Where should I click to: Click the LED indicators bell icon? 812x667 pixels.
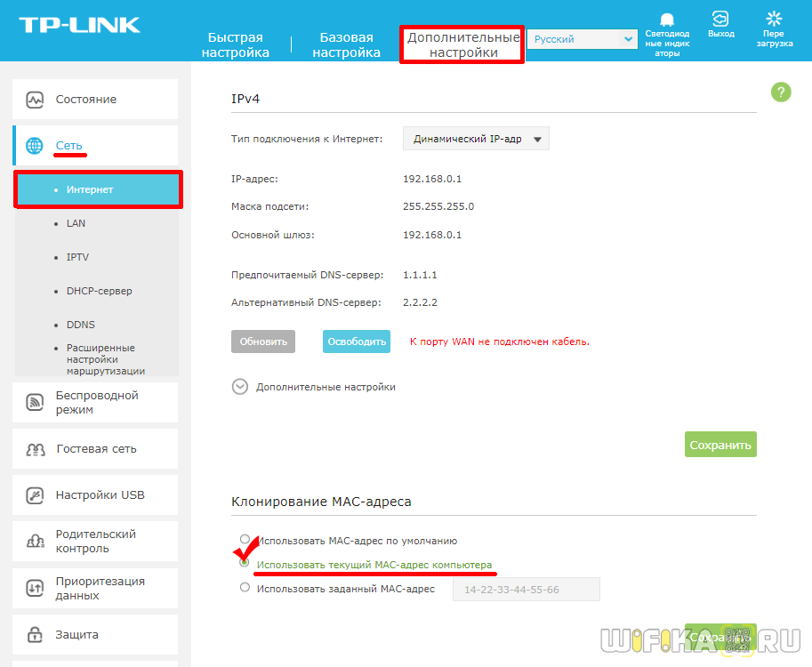(x=667, y=20)
